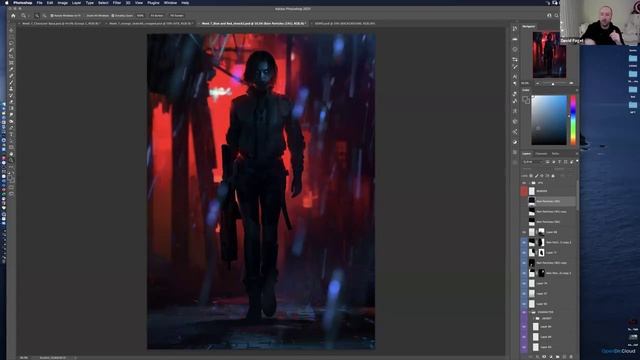640x360 pixels.
Task: Hide Layer 67 using its eye icon
Action: tap(524, 293)
